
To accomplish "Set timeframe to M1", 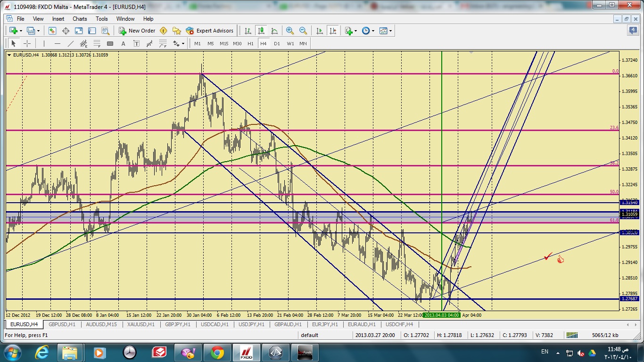I will 198,43.
